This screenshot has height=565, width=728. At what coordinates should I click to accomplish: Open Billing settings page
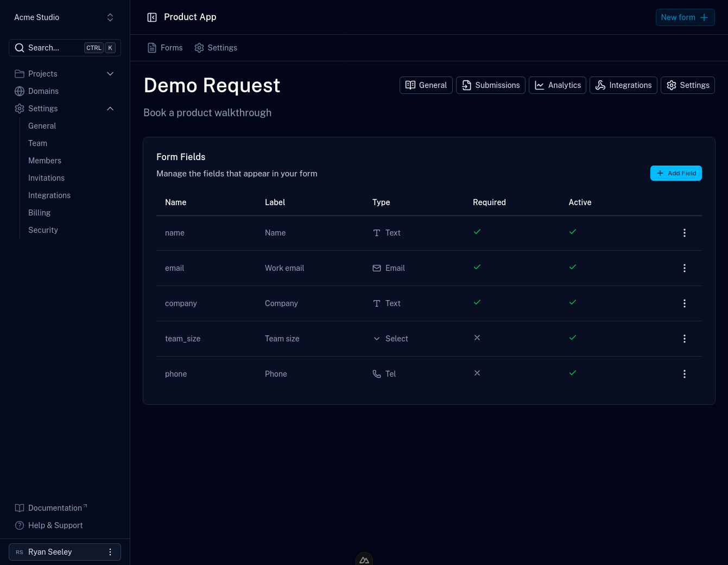39,213
